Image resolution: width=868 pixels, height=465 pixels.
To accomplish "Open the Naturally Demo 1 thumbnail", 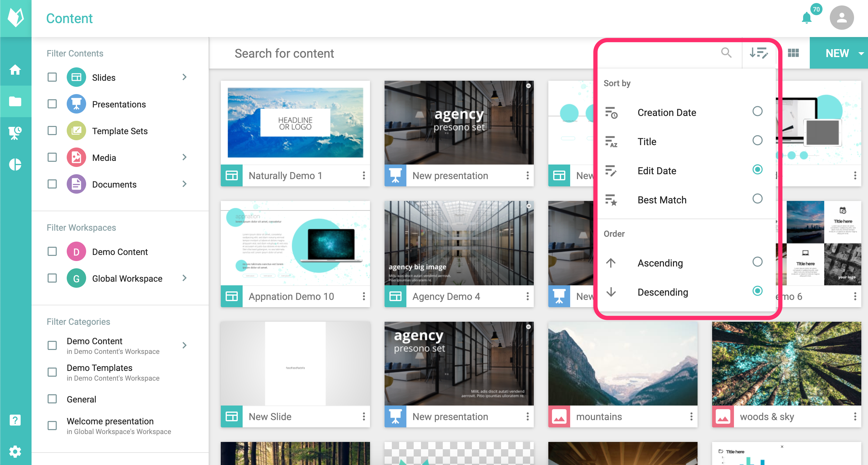I will [295, 122].
